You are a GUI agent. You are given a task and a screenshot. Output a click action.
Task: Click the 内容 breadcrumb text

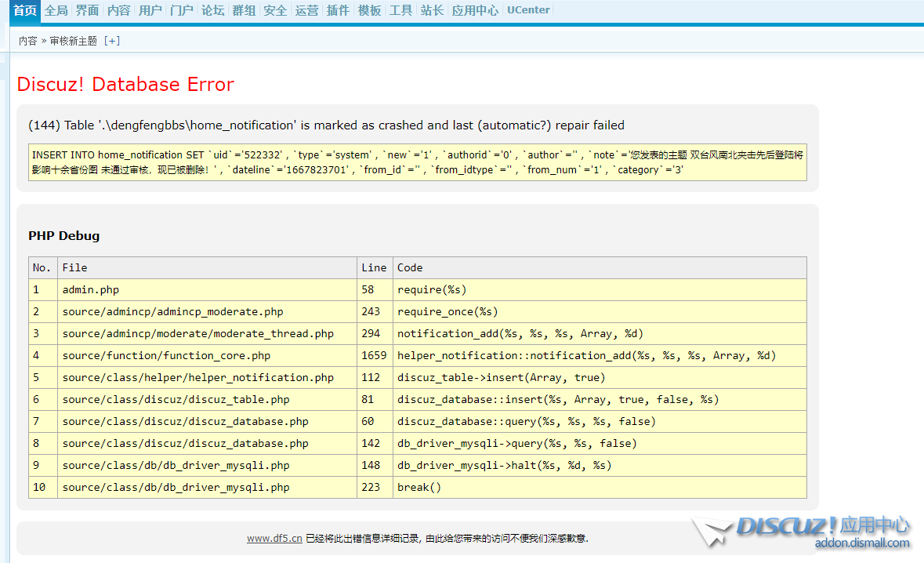pyautogui.click(x=27, y=41)
